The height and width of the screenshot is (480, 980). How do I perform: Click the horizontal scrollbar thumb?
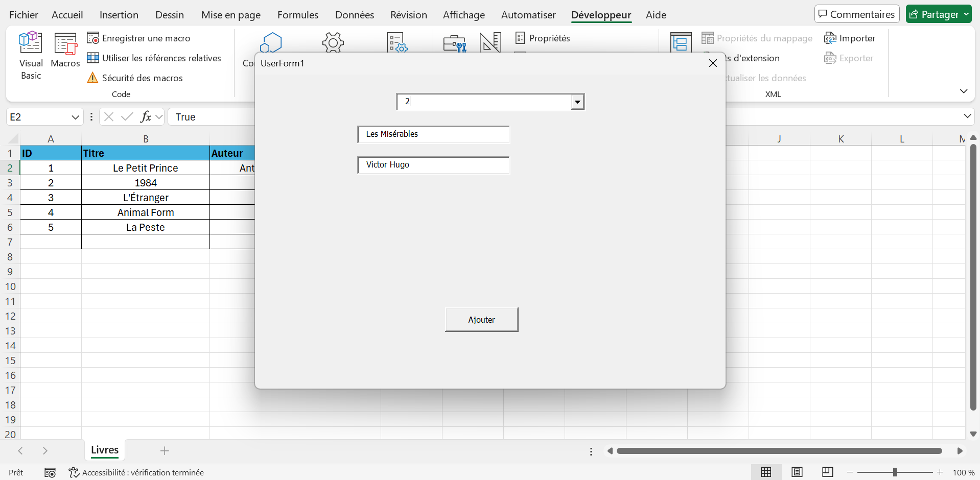779,451
